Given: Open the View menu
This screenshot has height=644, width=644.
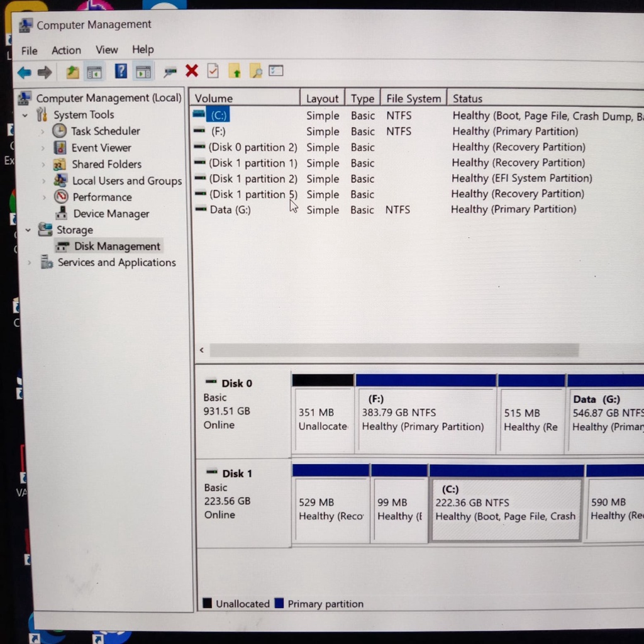Looking at the screenshot, I should coord(106,50).
